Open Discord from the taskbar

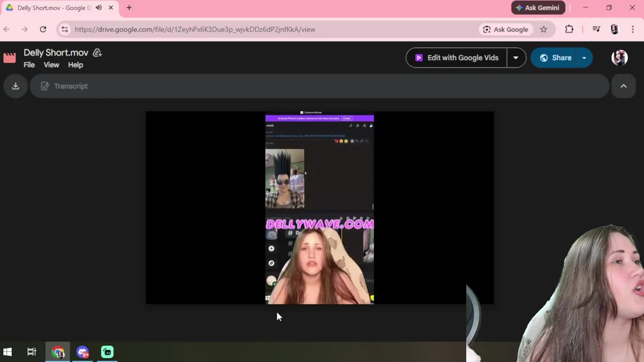(x=83, y=352)
